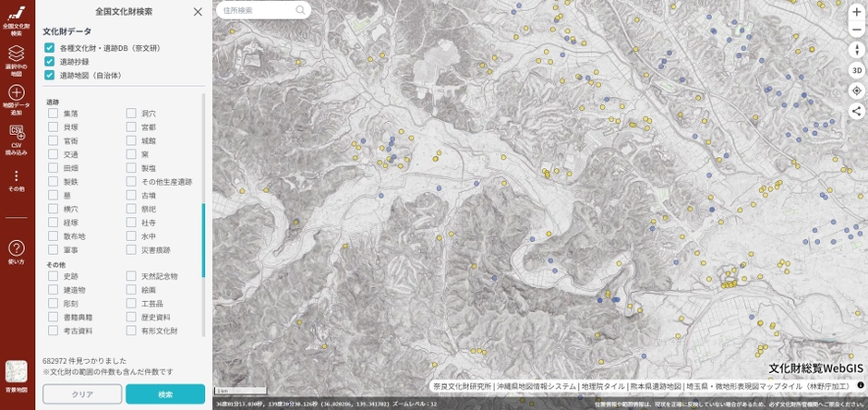Center map on current location
This screenshot has height=410, width=868.
tap(856, 90)
